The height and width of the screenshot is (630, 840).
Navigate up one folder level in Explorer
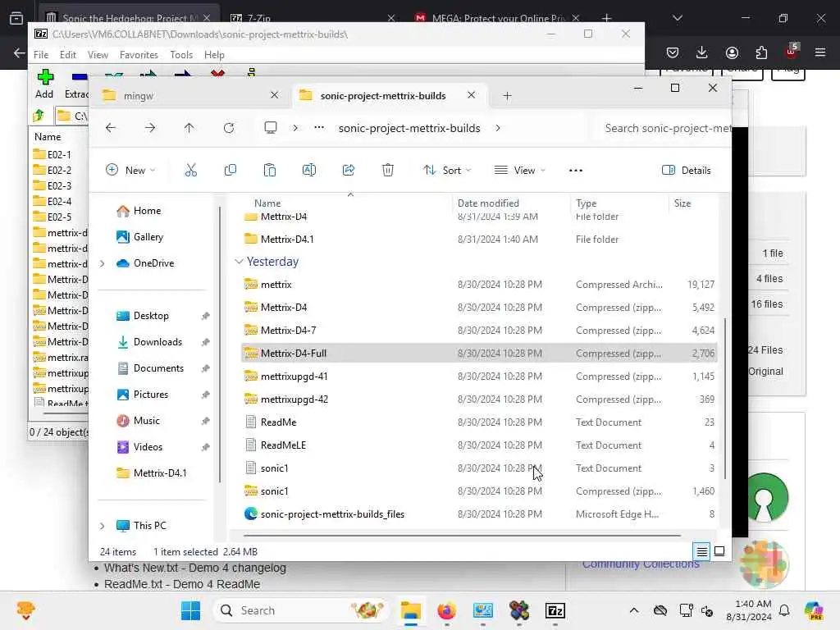pos(189,128)
